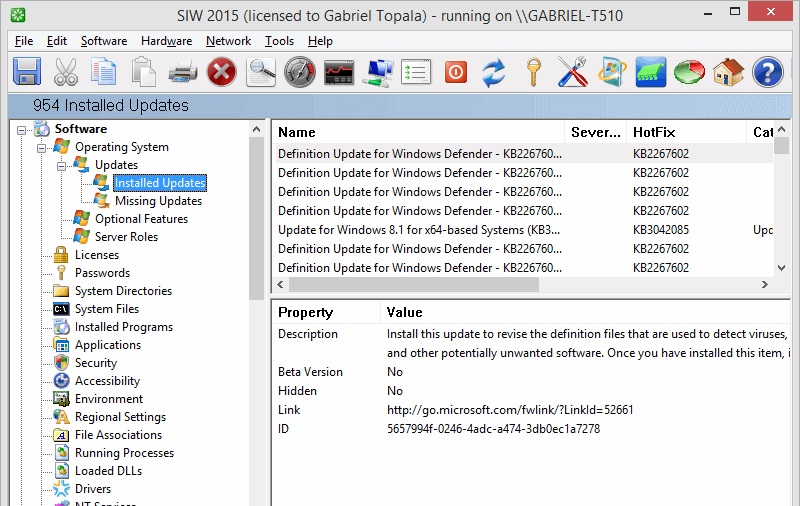Click the network computers toolbar icon
This screenshot has width=800, height=506.
[378, 72]
